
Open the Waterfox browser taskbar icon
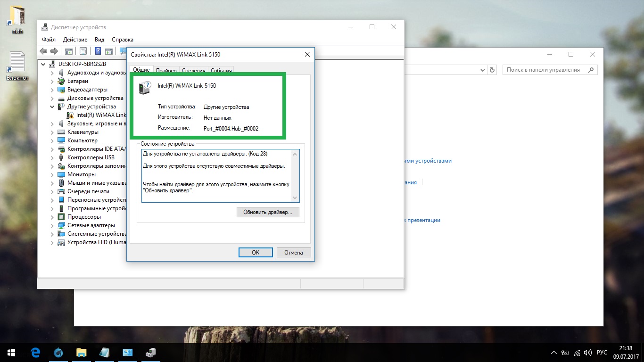[x=58, y=352]
